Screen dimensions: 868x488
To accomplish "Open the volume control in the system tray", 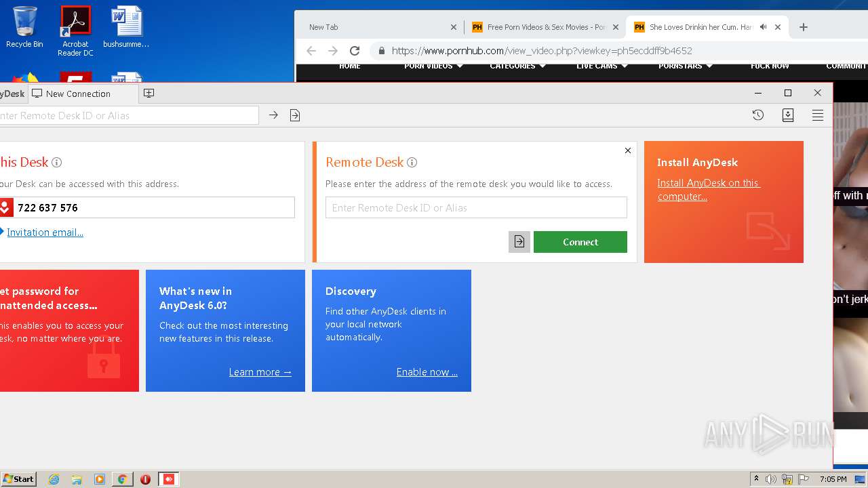I will coord(771,479).
